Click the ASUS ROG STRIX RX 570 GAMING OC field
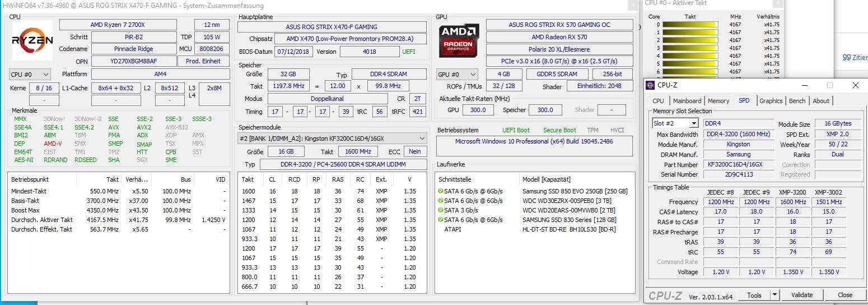Viewport: 868px width, 305px height. click(559, 25)
